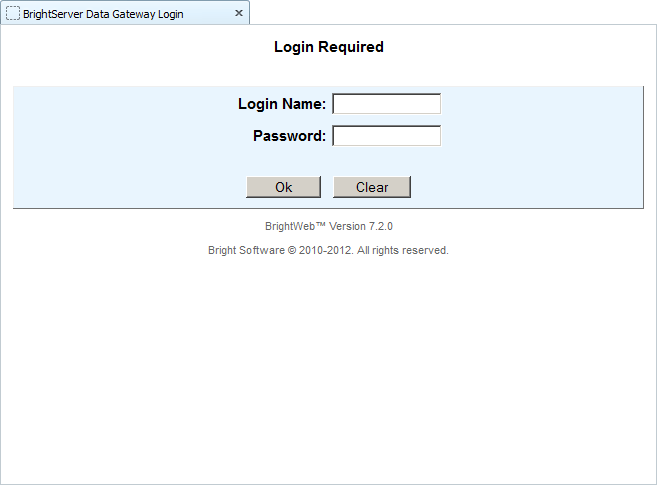Image resolution: width=657 pixels, height=485 pixels.
Task: Click the dashed page icon on the tab
Action: point(13,14)
